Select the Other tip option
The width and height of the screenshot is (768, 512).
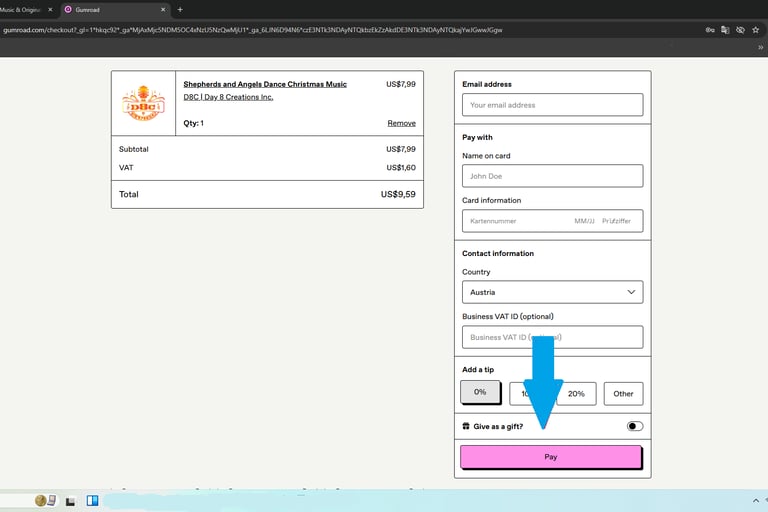click(x=624, y=394)
